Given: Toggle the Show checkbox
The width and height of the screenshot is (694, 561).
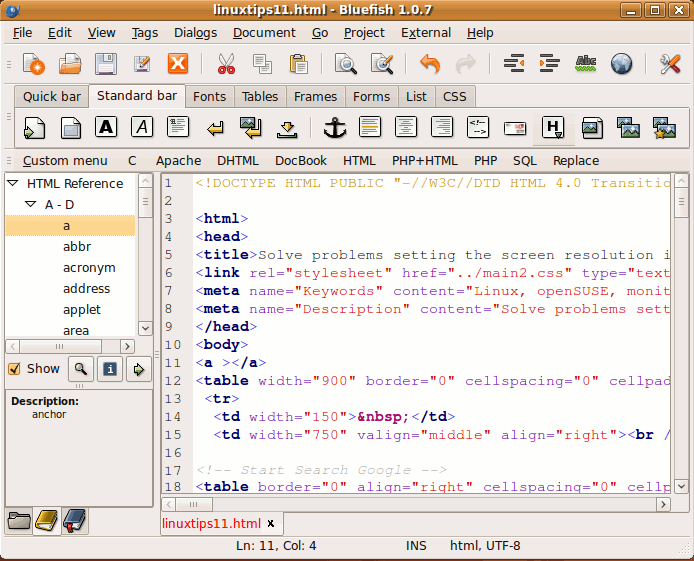Looking at the screenshot, I should (x=14, y=369).
